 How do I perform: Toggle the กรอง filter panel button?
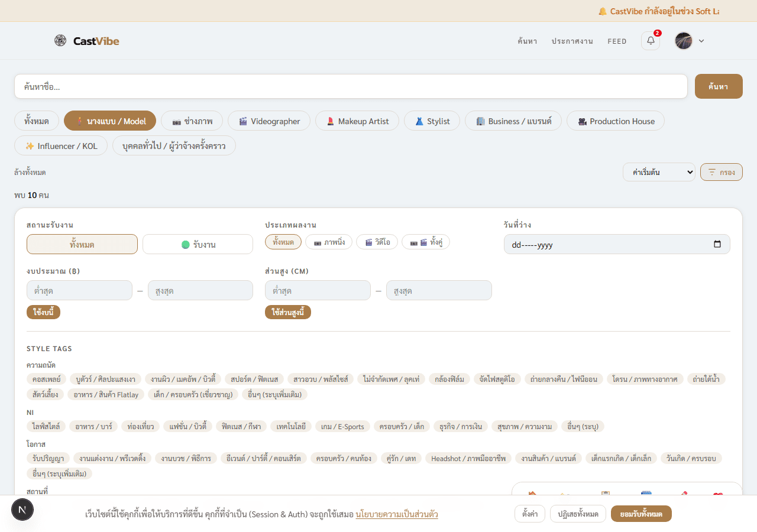[x=722, y=172]
